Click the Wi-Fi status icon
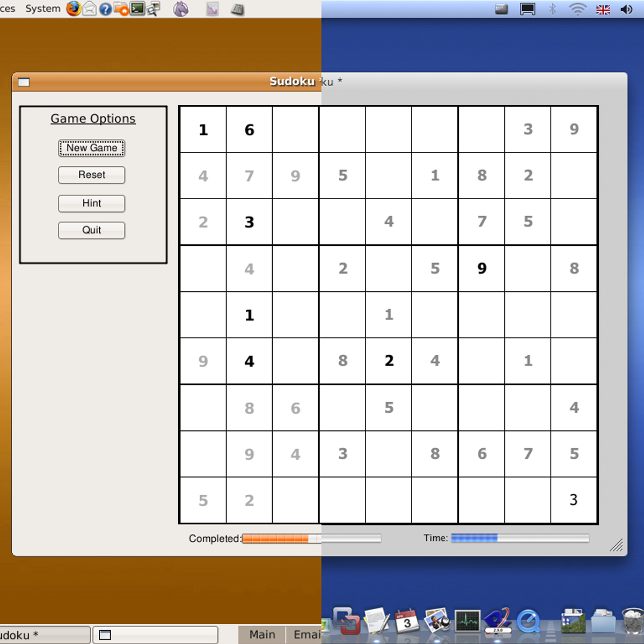The image size is (644, 644). 577,9
